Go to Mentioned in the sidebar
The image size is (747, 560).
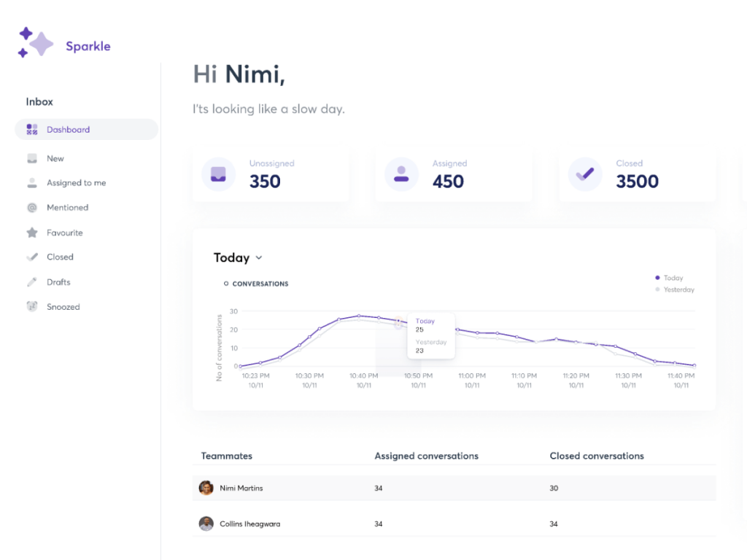[x=67, y=208]
